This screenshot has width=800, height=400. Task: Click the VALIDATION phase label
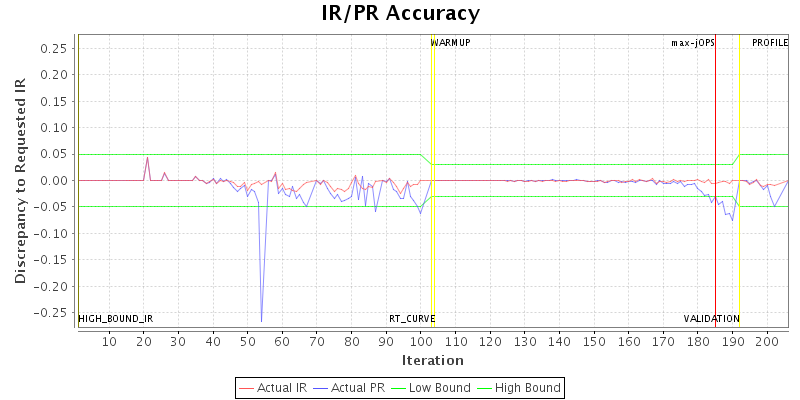tap(711, 319)
